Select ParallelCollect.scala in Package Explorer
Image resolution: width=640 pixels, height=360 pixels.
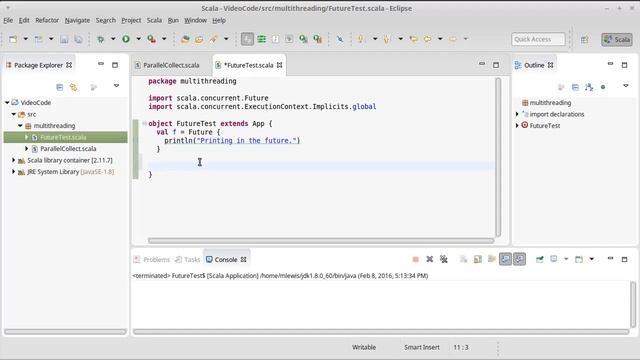68,149
